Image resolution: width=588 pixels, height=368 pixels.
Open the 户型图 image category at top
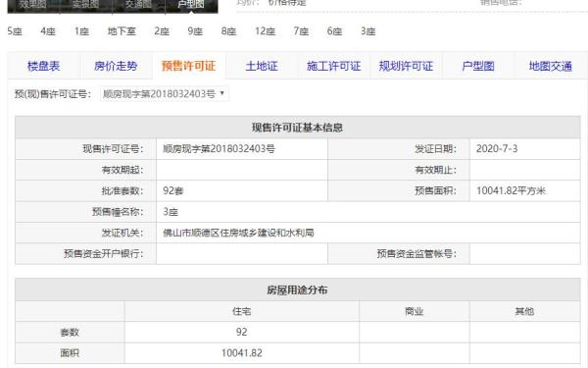[191, 5]
